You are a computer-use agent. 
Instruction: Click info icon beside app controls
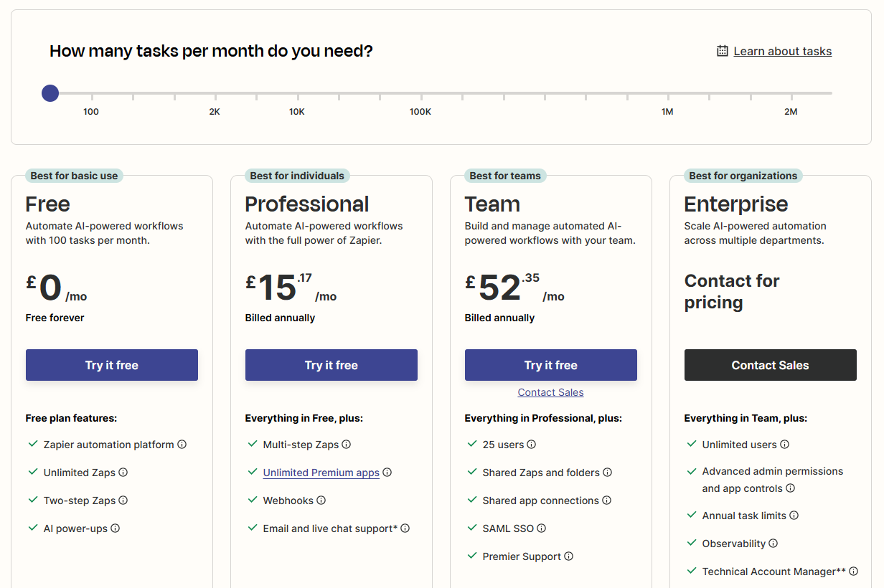(x=790, y=488)
